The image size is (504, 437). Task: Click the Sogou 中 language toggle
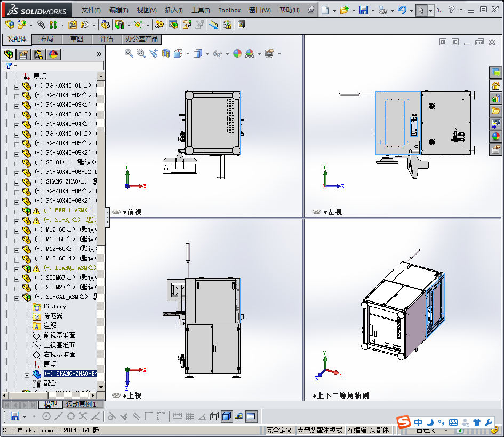[418, 422]
